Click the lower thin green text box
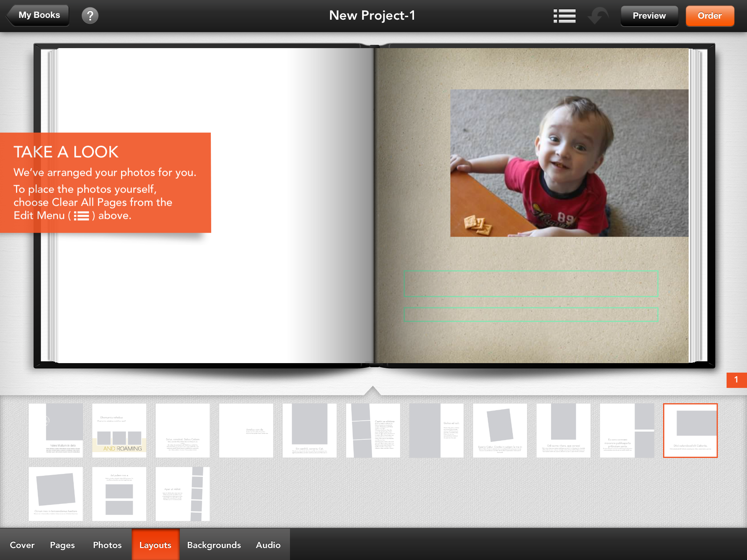The image size is (747, 560). click(x=531, y=314)
